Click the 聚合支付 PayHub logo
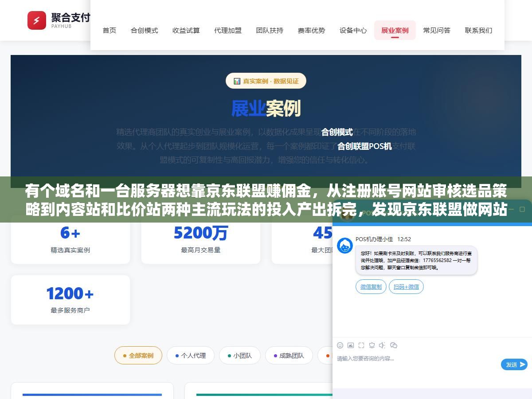This screenshot has height=399, width=532. point(59,20)
